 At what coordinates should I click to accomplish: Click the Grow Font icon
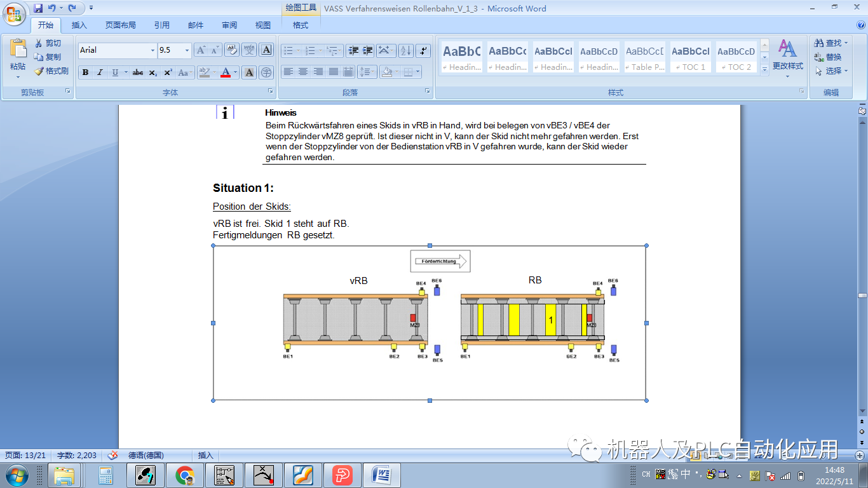[x=201, y=50]
